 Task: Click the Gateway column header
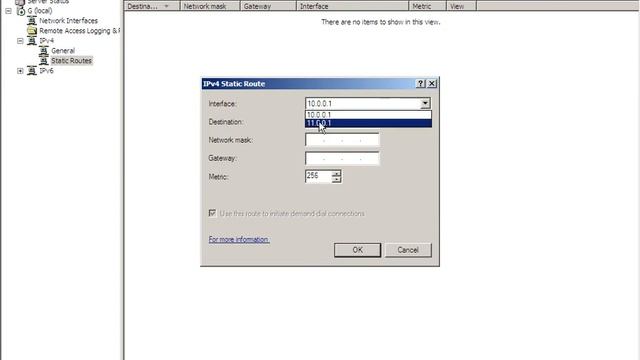pyautogui.click(x=268, y=6)
